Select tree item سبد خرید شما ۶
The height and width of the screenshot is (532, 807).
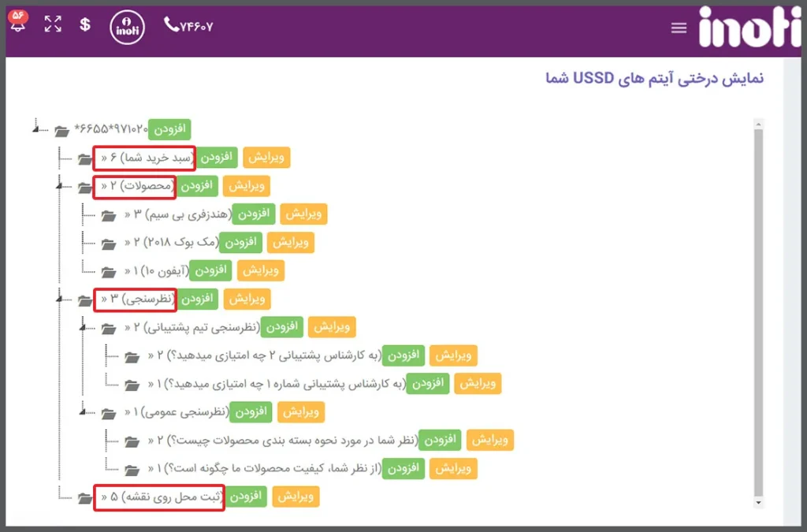(x=144, y=158)
